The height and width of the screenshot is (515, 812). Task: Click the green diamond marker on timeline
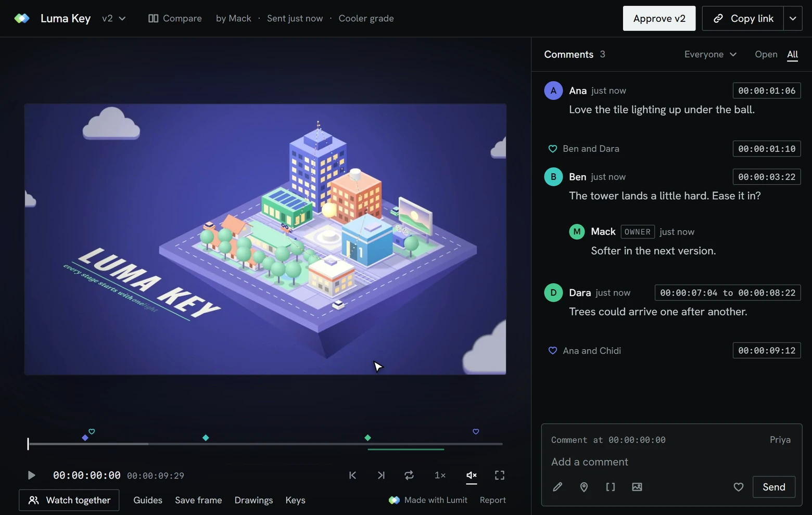tap(367, 438)
